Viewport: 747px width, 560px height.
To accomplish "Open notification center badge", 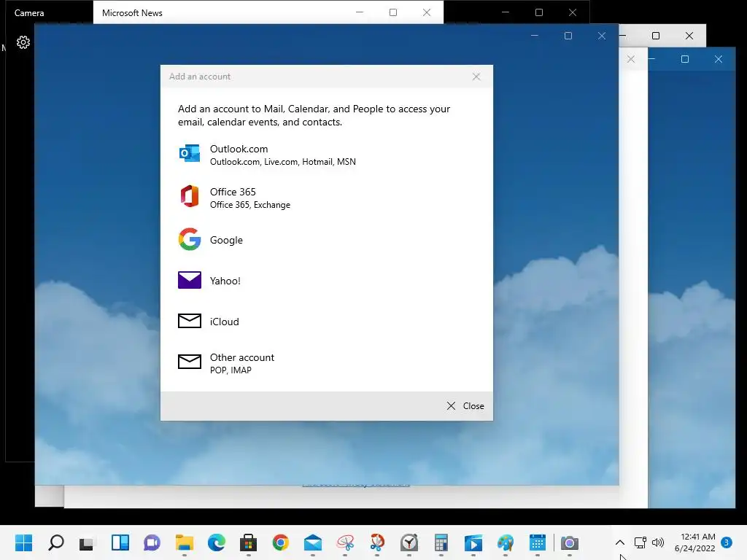I will click(x=727, y=542).
